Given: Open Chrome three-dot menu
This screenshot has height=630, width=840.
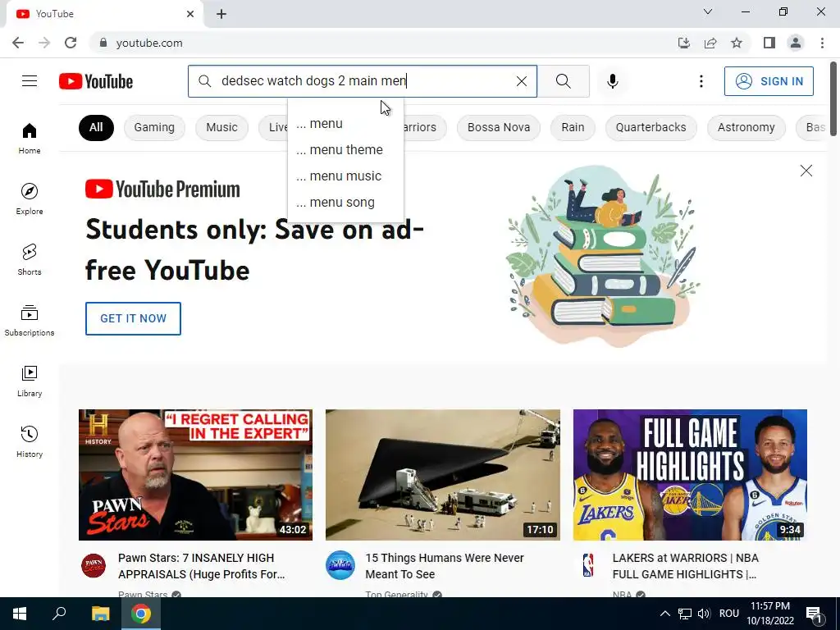Looking at the screenshot, I should (x=822, y=43).
